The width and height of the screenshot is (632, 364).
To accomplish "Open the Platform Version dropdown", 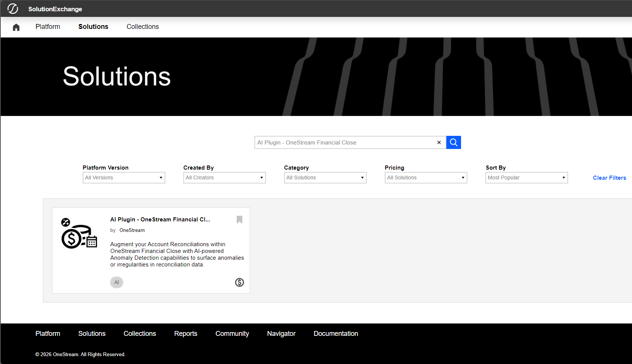I will coord(124,177).
